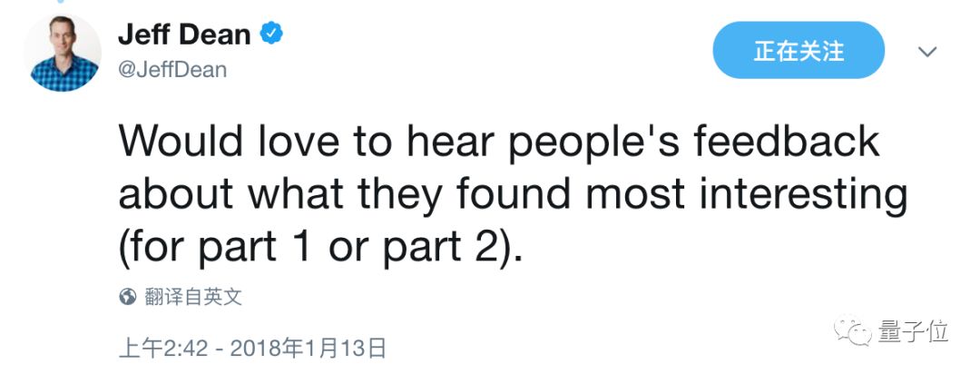The width and height of the screenshot is (980, 374).
Task: Expand the tweet options chevron
Action: 926,52
